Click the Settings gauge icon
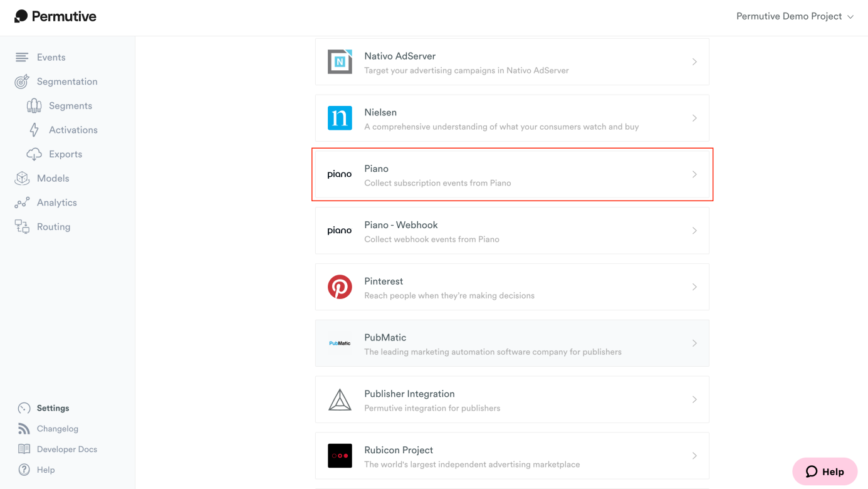The width and height of the screenshot is (868, 489). tap(24, 408)
